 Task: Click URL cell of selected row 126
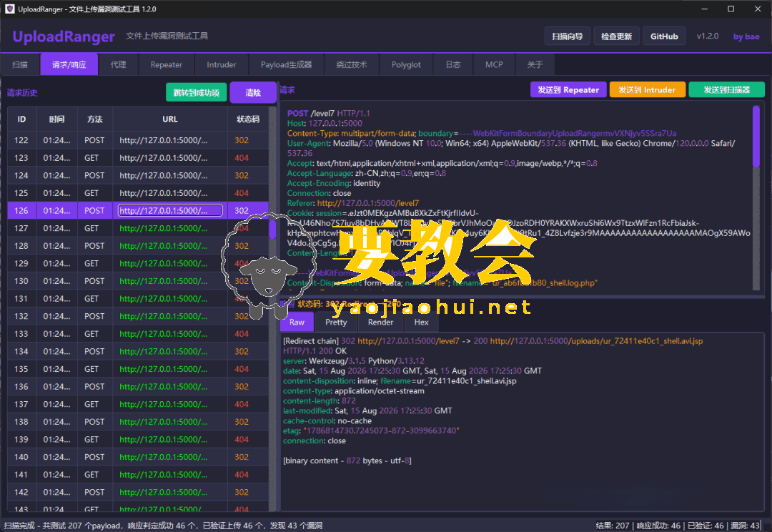(170, 211)
